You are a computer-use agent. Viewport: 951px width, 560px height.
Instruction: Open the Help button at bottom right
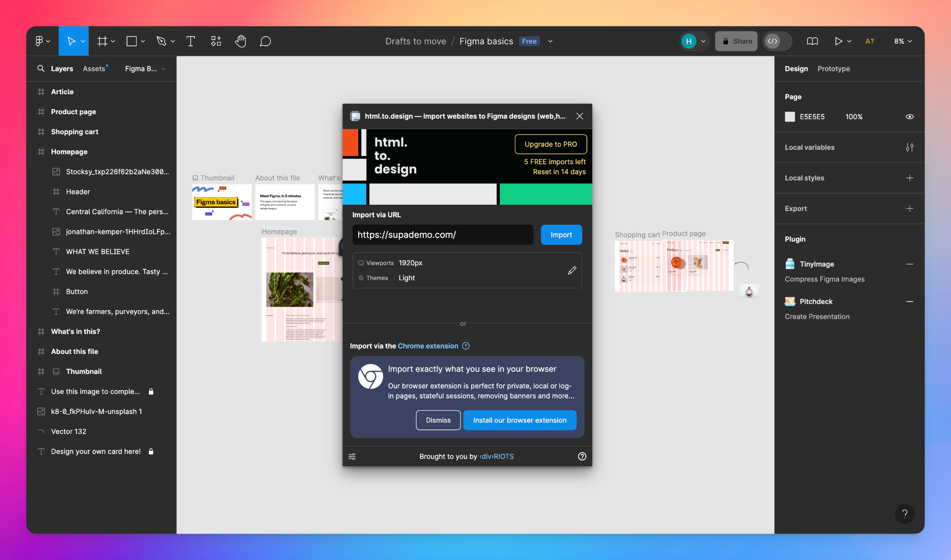pyautogui.click(x=905, y=514)
